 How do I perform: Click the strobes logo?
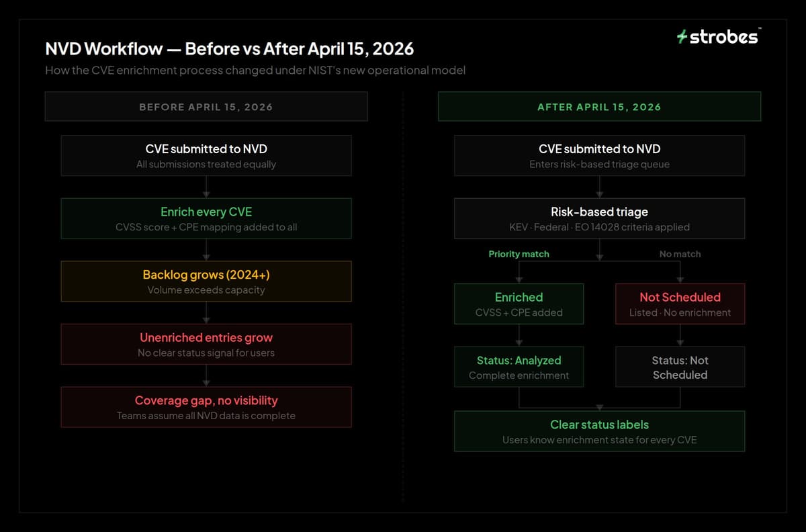[719, 36]
